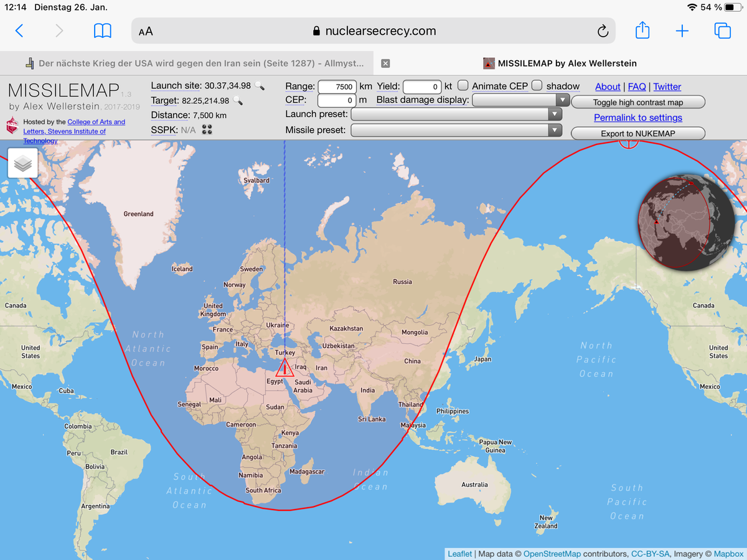Viewport: 747px width, 560px height.
Task: Click the Mapbox attribution link
Action: coord(728,554)
